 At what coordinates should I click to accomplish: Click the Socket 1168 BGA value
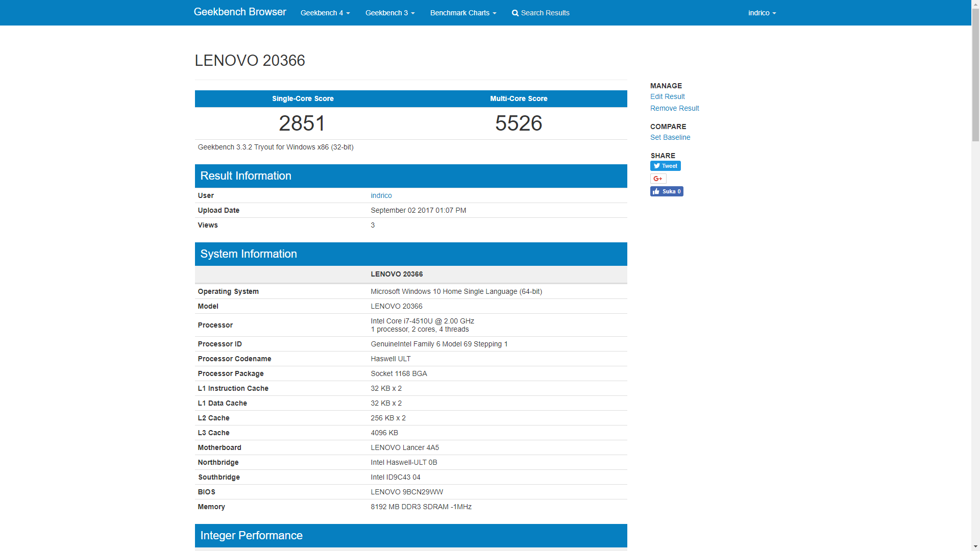pyautogui.click(x=399, y=373)
